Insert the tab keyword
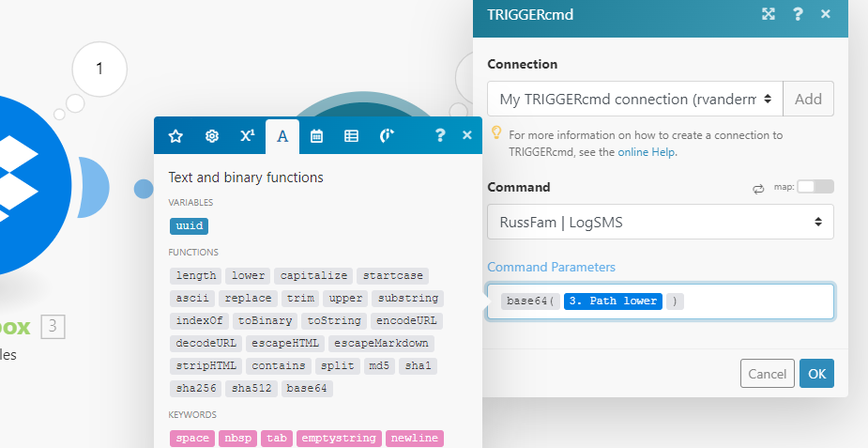The image size is (868, 448). pos(276,439)
